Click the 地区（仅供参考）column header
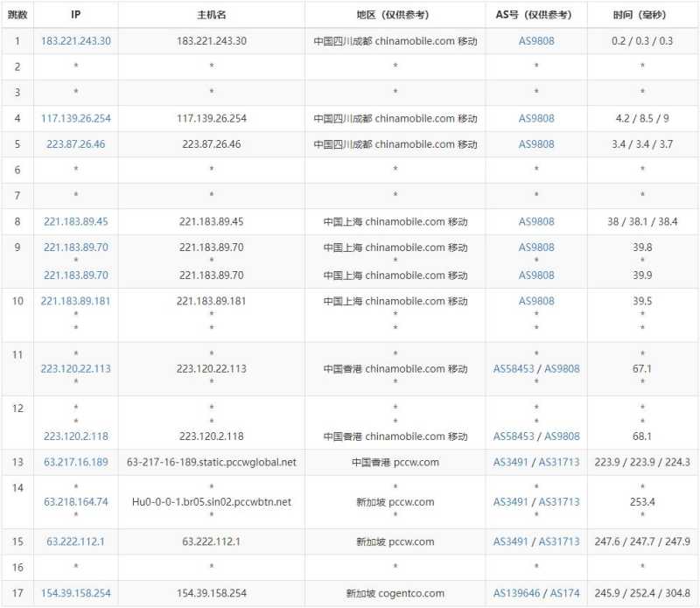The height and width of the screenshot is (608, 700). [x=395, y=15]
